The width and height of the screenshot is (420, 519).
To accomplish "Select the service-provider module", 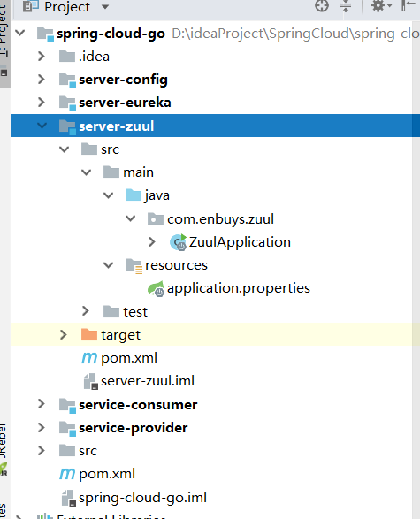I will point(133,428).
